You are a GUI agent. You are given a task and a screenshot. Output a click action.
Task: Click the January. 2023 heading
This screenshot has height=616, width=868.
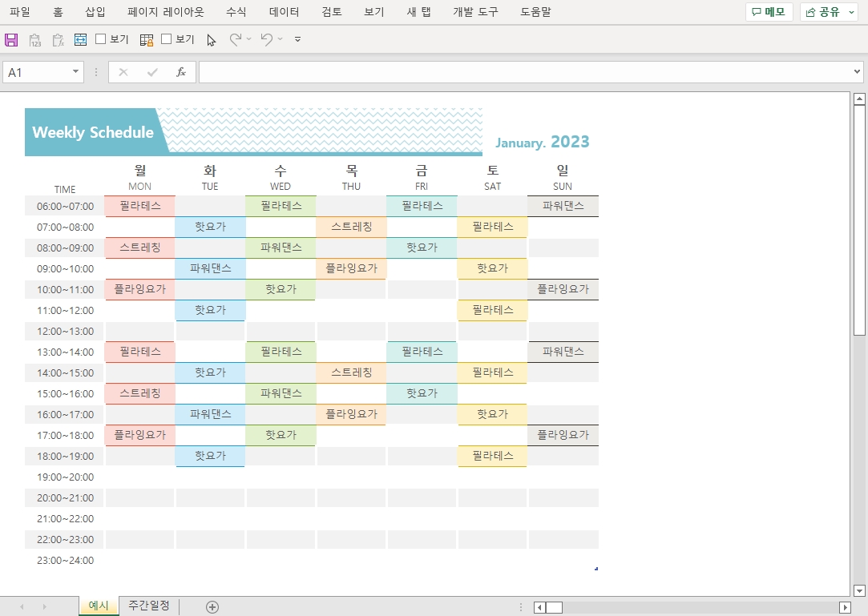click(x=542, y=143)
